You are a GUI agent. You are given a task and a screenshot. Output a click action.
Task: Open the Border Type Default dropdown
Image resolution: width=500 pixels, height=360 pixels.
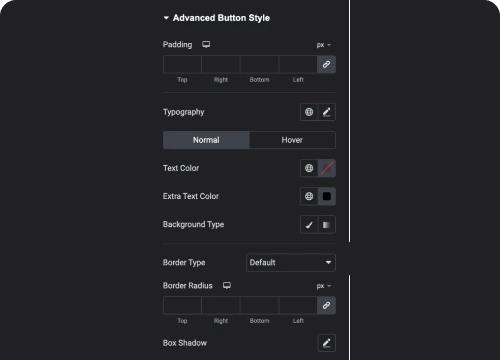tap(291, 262)
